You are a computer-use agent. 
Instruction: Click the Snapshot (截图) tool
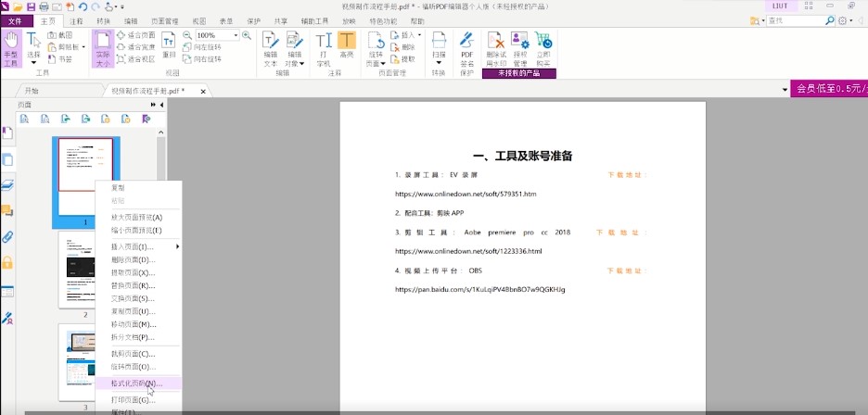[x=60, y=35]
